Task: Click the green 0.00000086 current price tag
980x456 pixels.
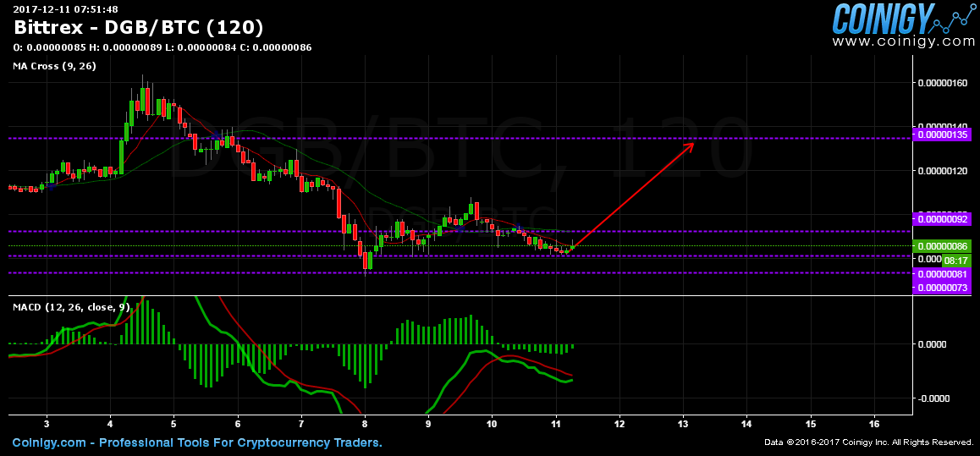Action: pos(943,247)
